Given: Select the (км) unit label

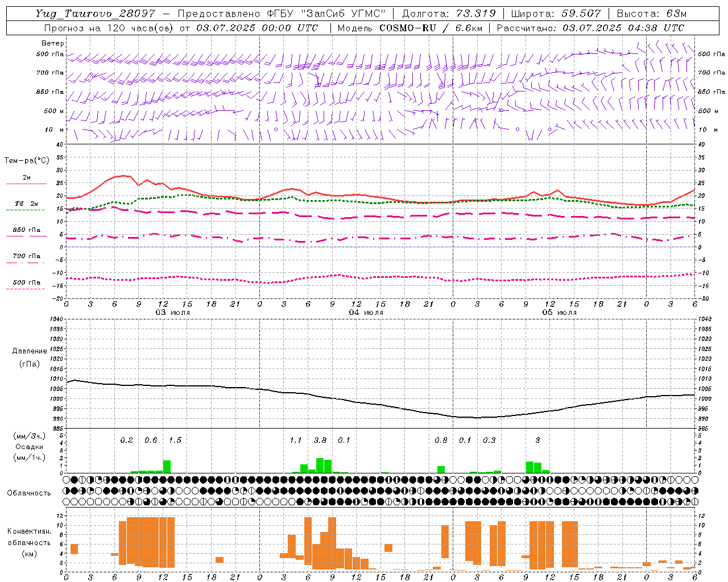Looking at the screenshot, I should point(30,553).
